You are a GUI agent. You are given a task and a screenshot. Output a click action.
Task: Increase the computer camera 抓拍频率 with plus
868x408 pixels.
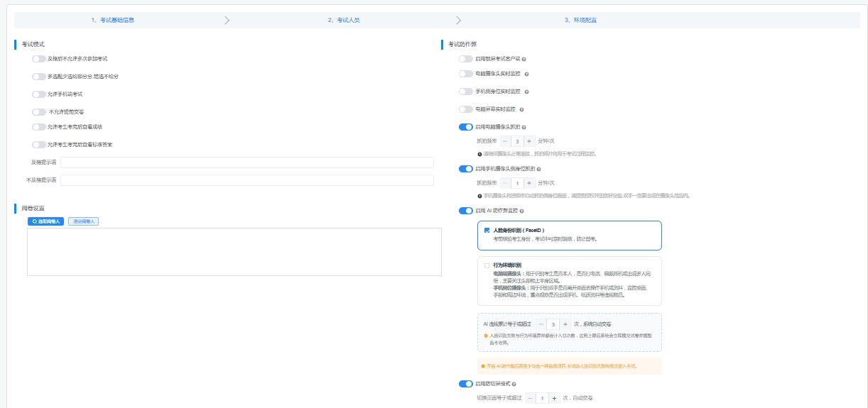[x=529, y=141]
